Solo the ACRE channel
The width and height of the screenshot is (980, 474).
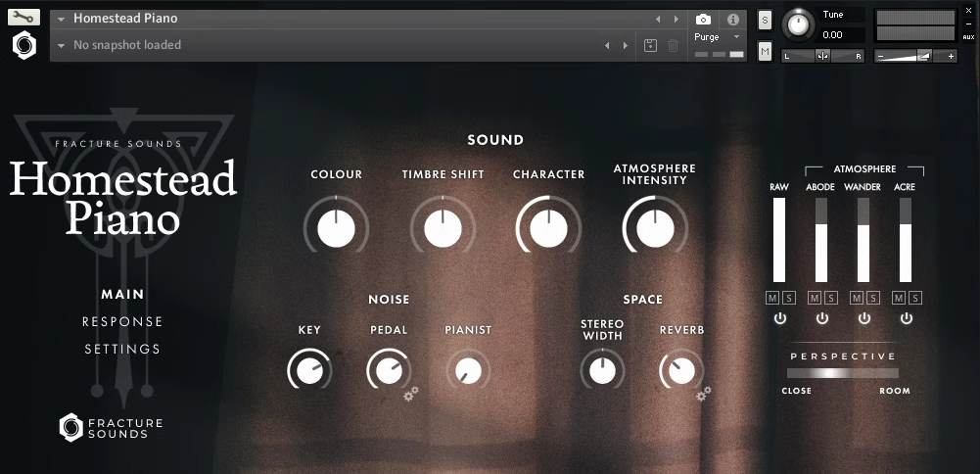(x=915, y=299)
